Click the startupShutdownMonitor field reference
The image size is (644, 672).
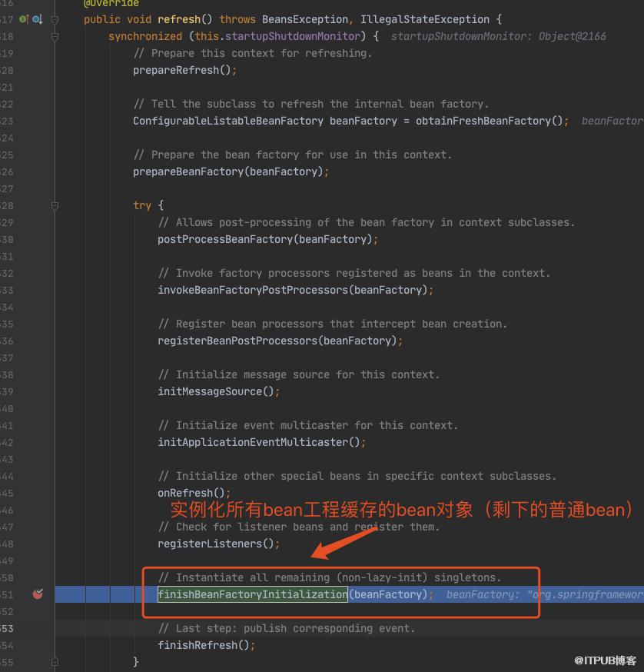pyautogui.click(x=292, y=36)
